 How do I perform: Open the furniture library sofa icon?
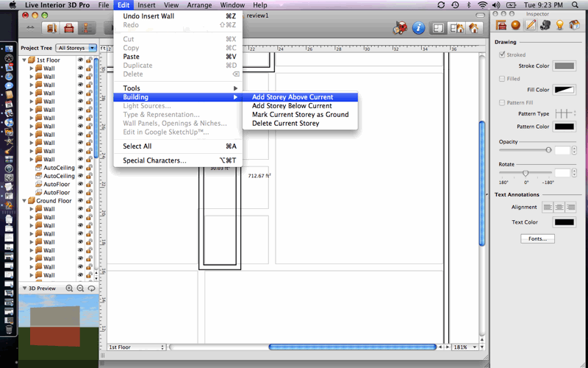(69, 28)
